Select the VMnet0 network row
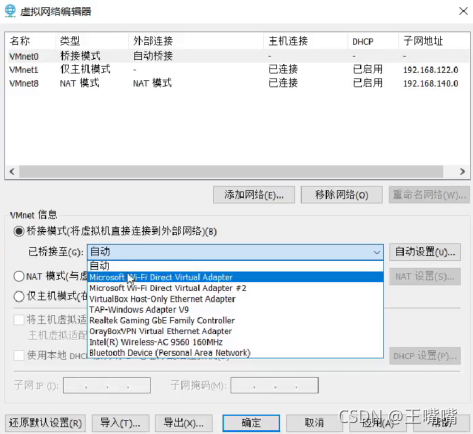This screenshot has height=434, width=473. (237, 56)
